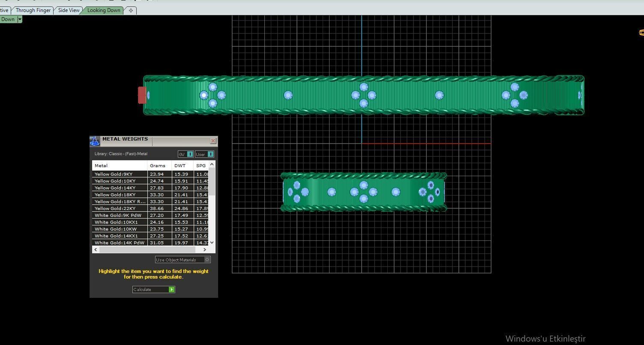644x345 pixels.
Task: Select the Yellow Gold:18KY R... row
Action: [150, 201]
